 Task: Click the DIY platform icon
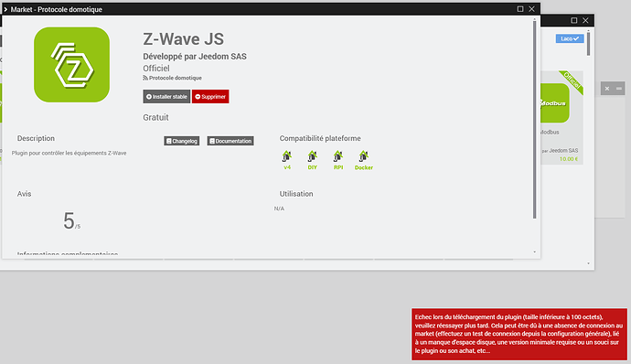[312, 160]
